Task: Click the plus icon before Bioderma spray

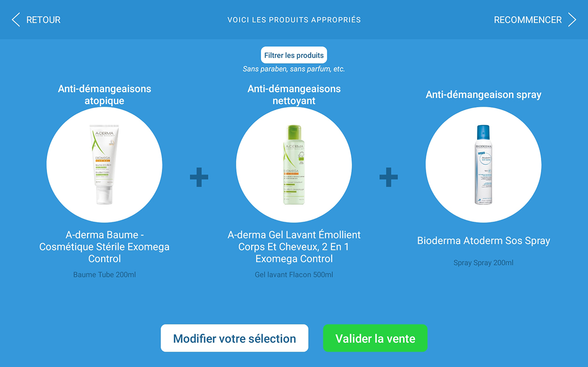Action: point(389,177)
